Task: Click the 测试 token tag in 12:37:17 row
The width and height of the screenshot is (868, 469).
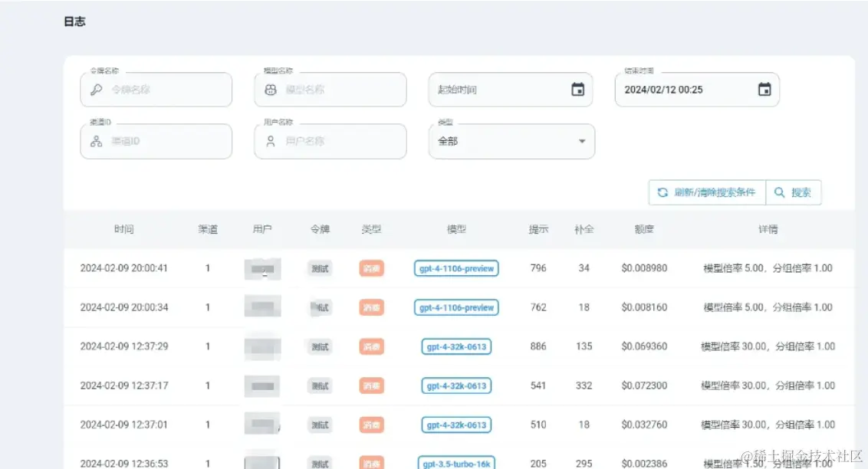Action: click(x=320, y=386)
